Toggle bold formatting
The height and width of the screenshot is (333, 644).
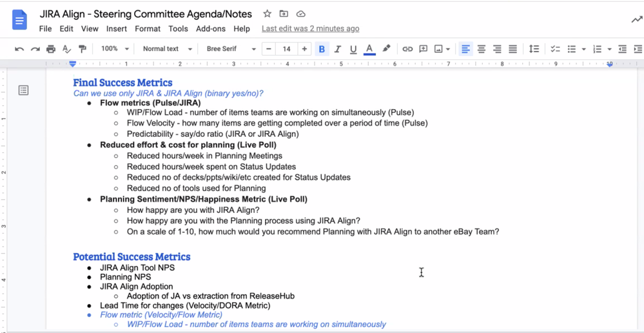(x=322, y=49)
